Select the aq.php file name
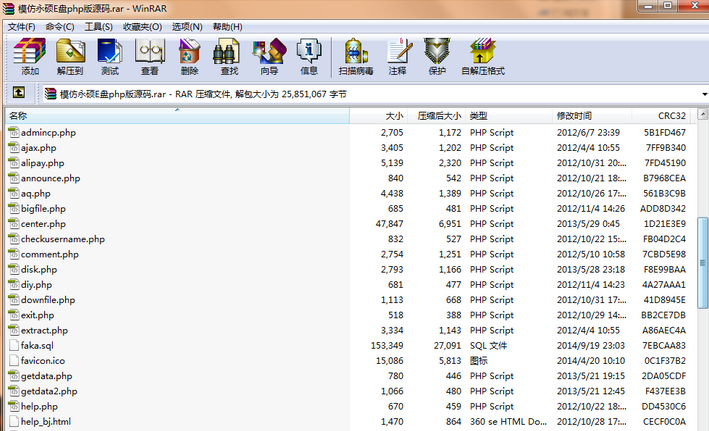Viewport: 709px width, 431px height. click(36, 194)
